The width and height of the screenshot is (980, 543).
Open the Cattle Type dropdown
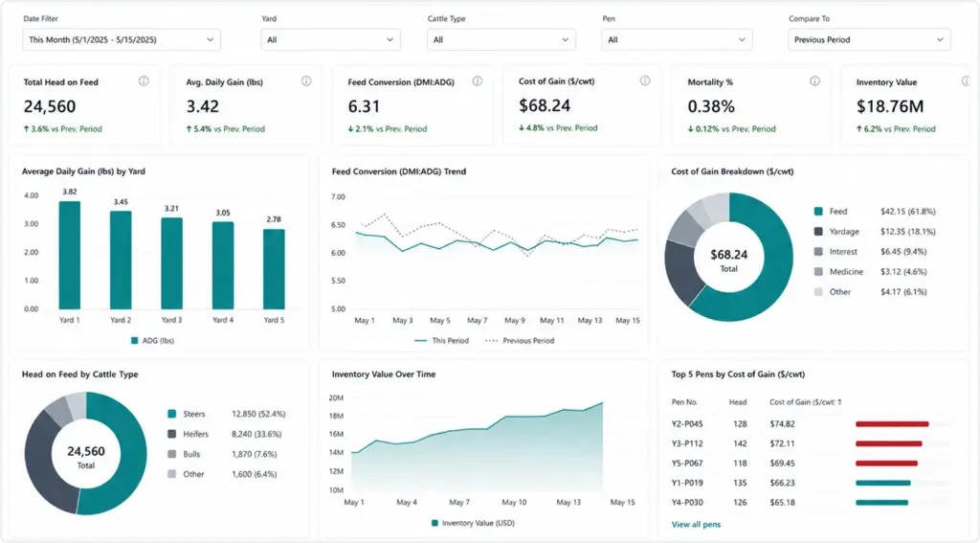point(501,39)
